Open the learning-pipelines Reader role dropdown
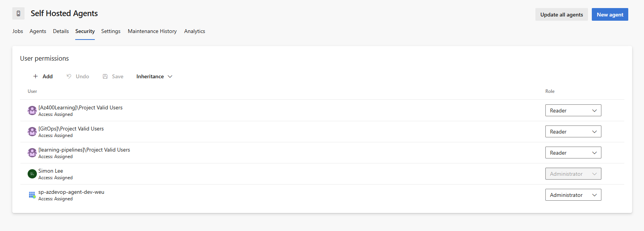644x231 pixels. [x=573, y=153]
